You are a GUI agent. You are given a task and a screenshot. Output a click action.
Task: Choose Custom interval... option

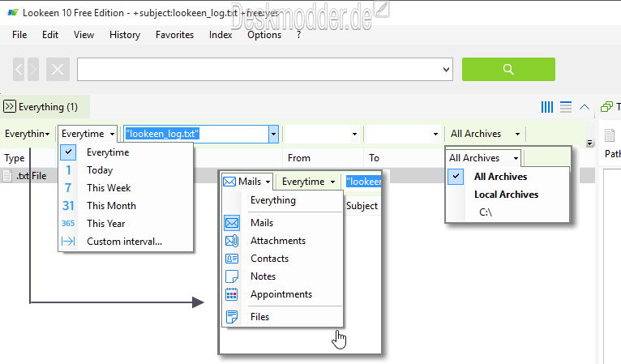pos(124,242)
